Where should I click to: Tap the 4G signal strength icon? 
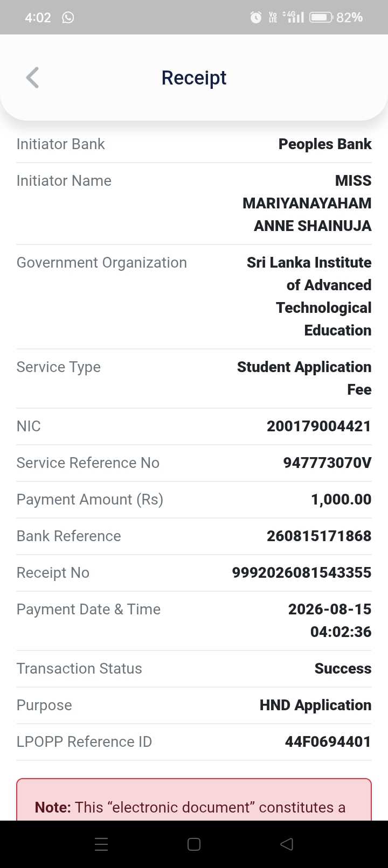tap(293, 17)
